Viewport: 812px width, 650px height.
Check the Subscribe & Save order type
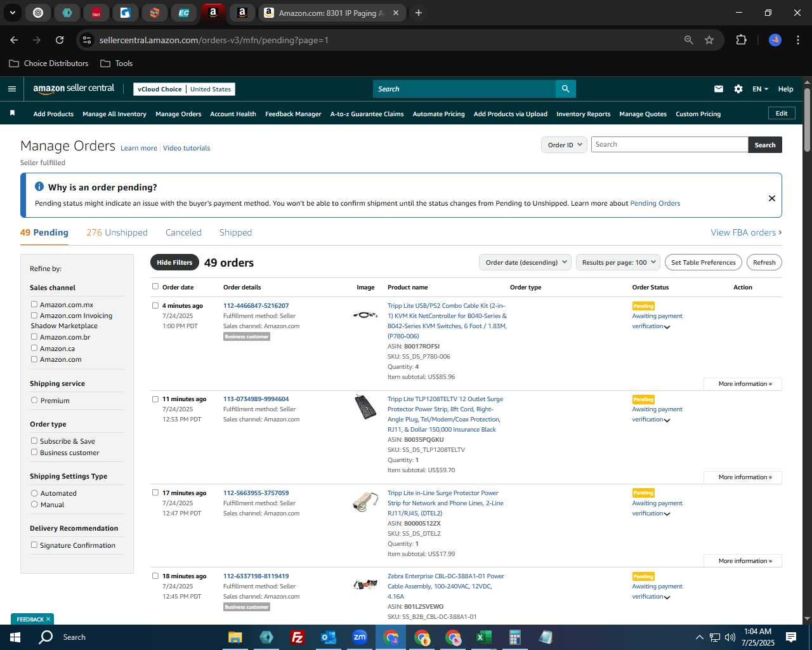point(34,441)
